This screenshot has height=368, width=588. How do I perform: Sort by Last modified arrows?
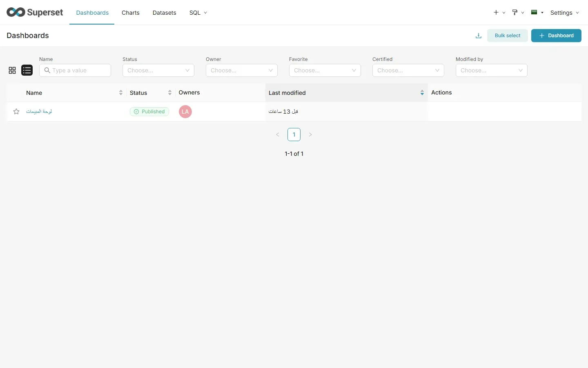(x=422, y=93)
